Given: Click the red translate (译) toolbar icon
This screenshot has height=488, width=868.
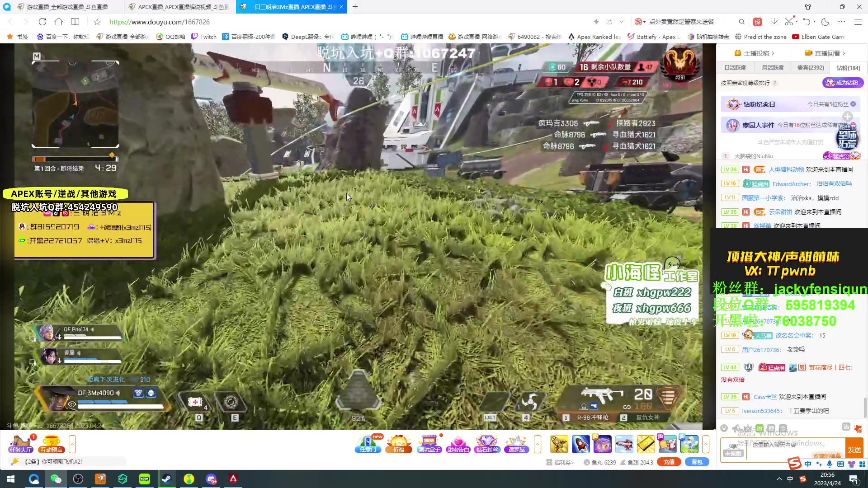Looking at the screenshot, I should pyautogui.click(x=757, y=22).
